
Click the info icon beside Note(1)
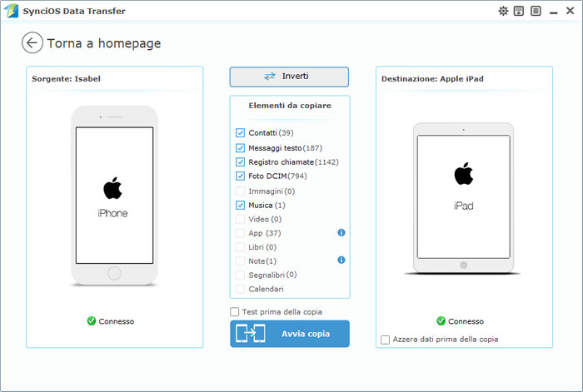341,261
